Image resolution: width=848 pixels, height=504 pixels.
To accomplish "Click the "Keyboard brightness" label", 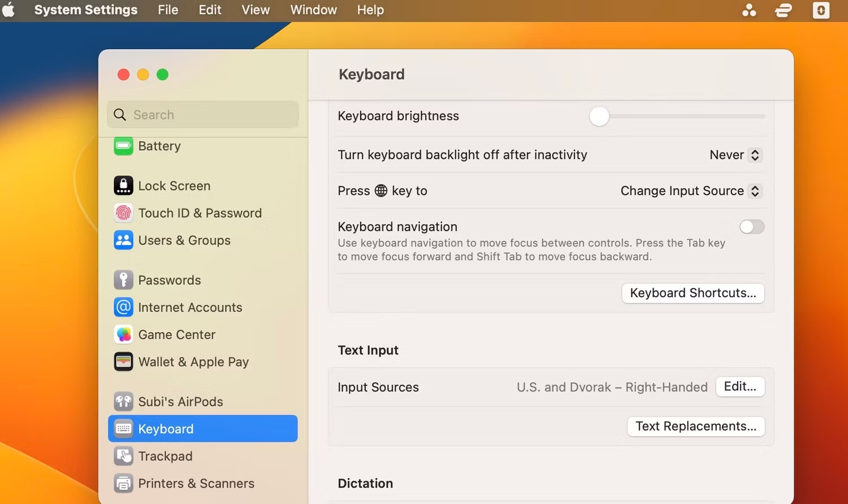I will coord(398,116).
